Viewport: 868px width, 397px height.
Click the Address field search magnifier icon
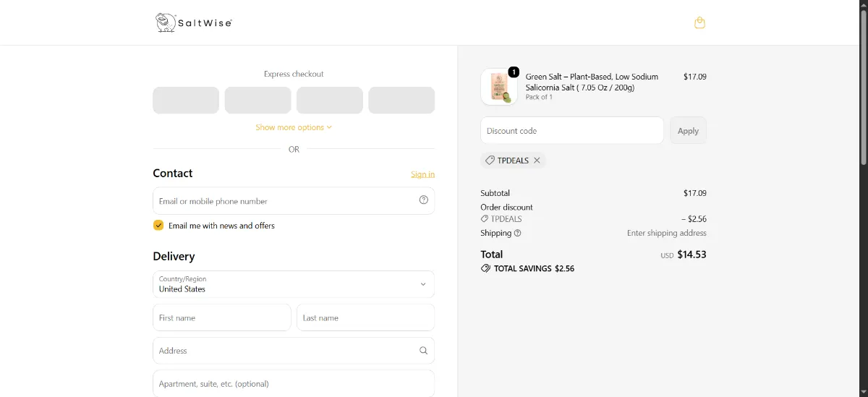pyautogui.click(x=424, y=351)
